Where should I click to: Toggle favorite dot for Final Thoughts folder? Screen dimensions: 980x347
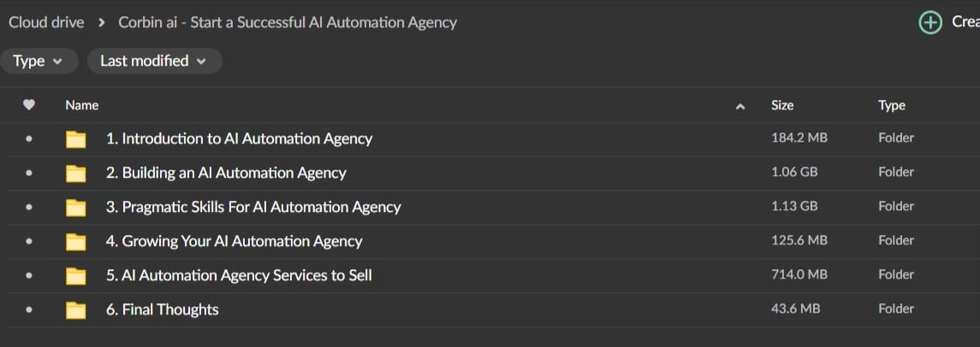[x=29, y=309]
